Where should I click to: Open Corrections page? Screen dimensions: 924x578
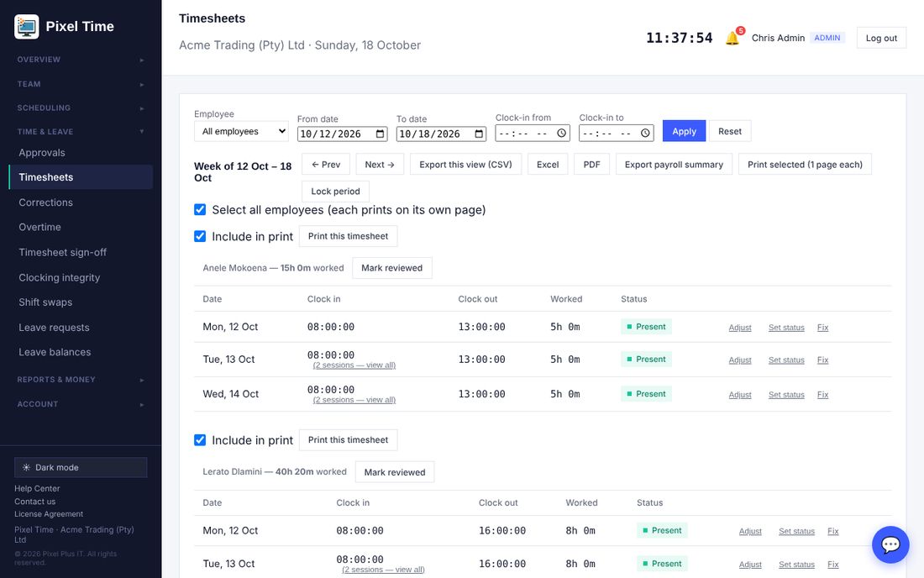pyautogui.click(x=81, y=202)
